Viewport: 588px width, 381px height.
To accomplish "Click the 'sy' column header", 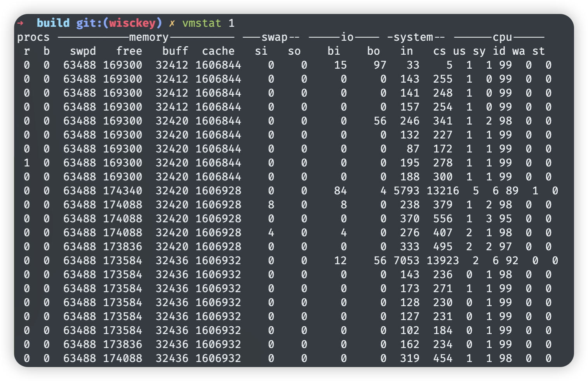I will tap(479, 52).
